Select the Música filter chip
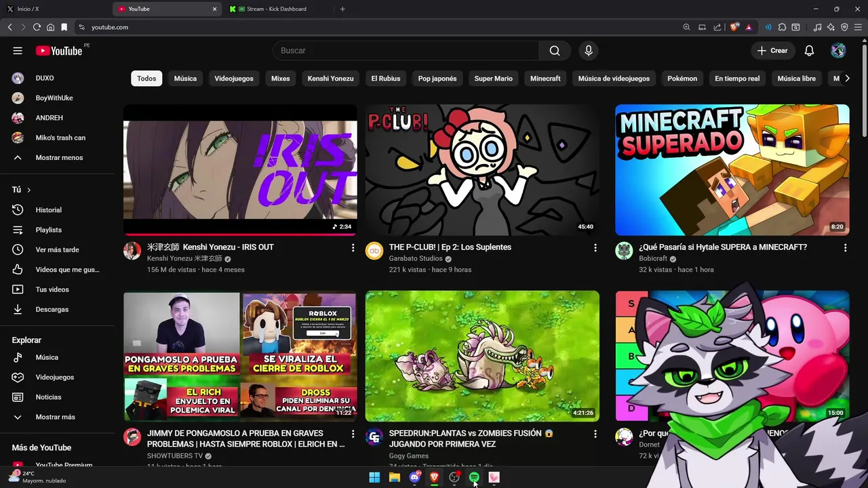 [185, 79]
